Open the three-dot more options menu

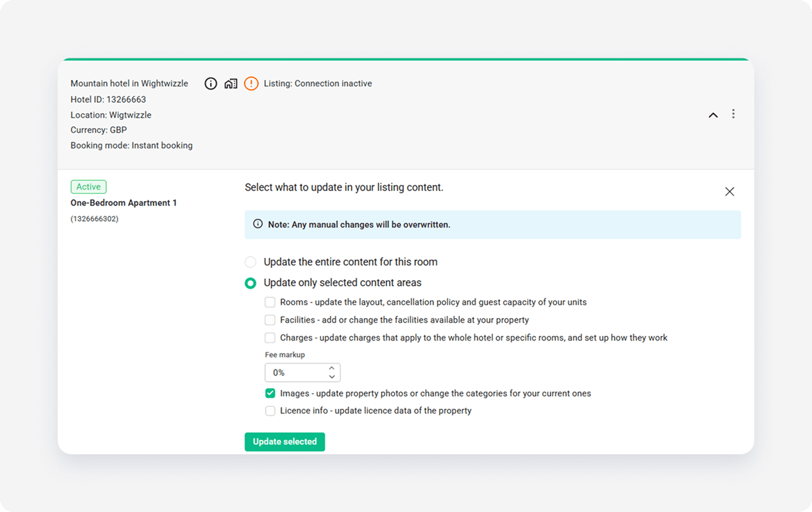(x=734, y=114)
